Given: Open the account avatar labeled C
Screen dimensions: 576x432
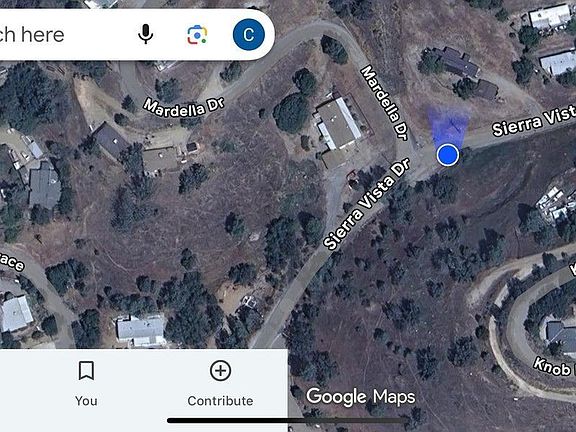Looking at the screenshot, I should [x=249, y=35].
